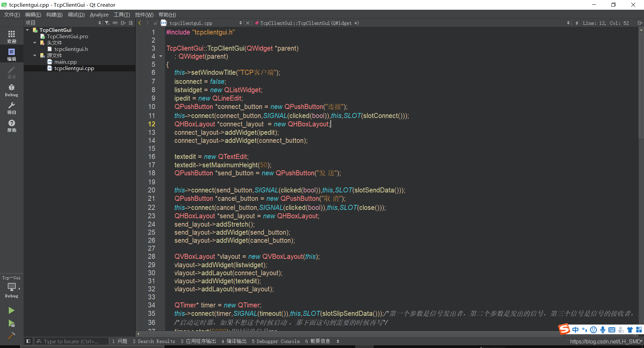Viewport: 644px width, 348px height.
Task: Activate Sogou voice input microphone
Action: pyautogui.click(x=603, y=330)
